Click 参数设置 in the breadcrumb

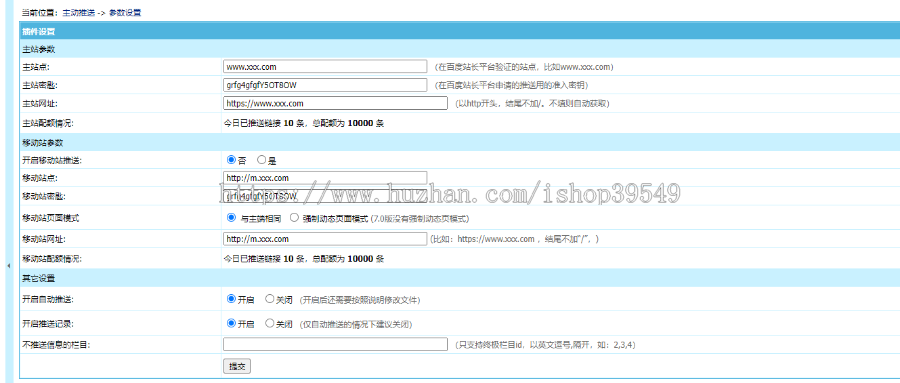[x=125, y=13]
